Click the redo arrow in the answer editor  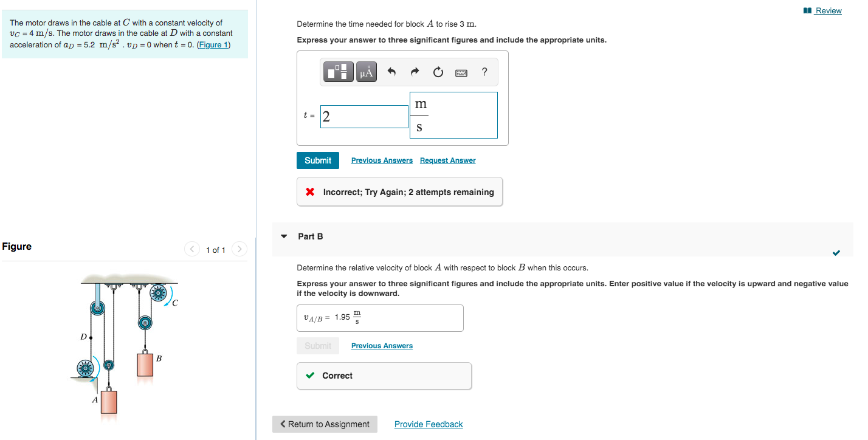pyautogui.click(x=415, y=71)
